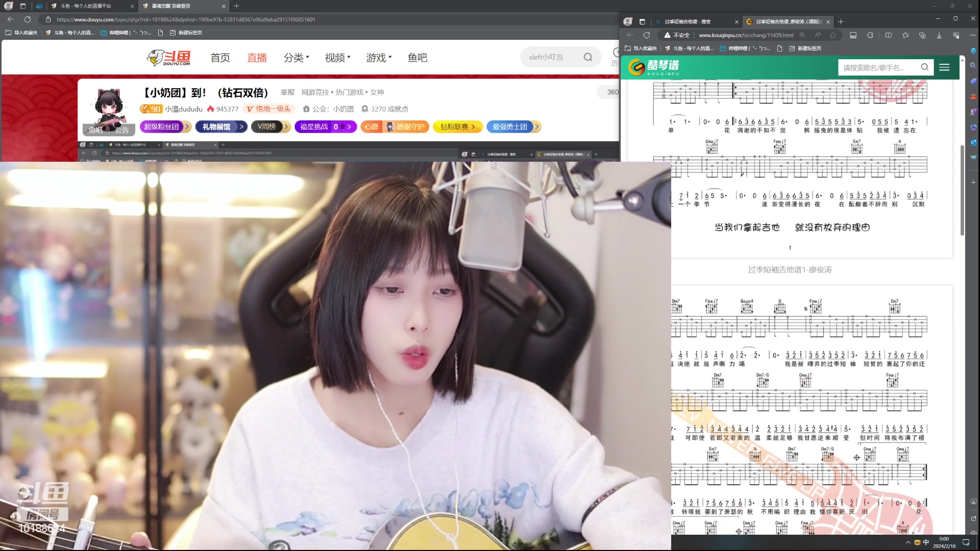Open the collections icon

point(922,35)
